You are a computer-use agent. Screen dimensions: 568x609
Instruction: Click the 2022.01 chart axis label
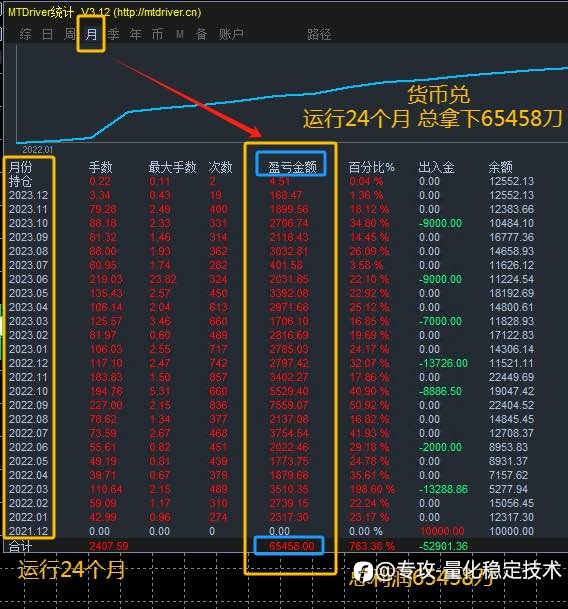click(x=37, y=150)
